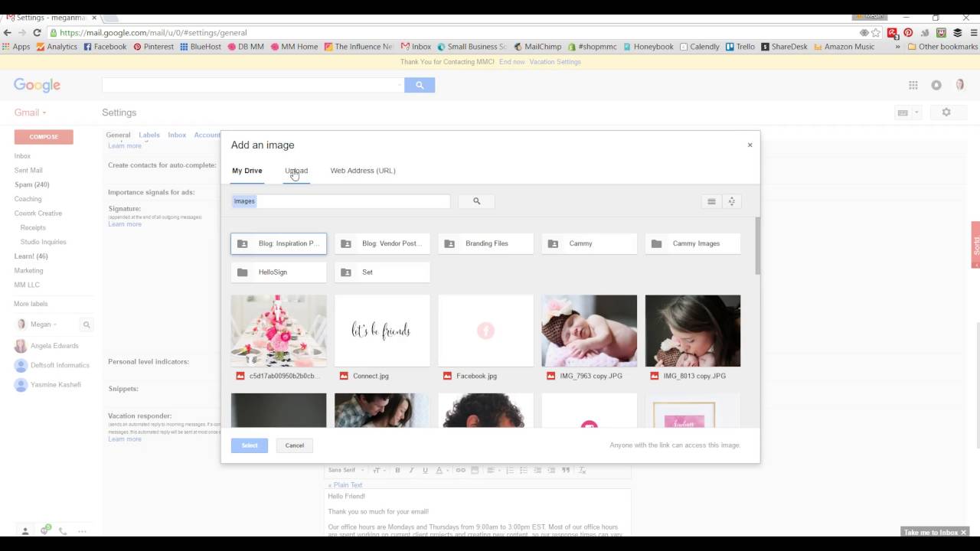The image size is (980, 551).
Task: Open the Megan chat status dropdown
Action: pos(44,324)
